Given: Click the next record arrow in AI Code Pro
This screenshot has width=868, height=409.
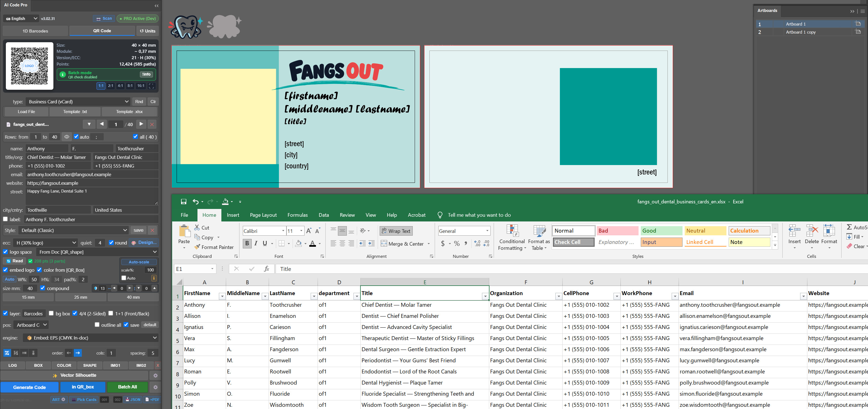Looking at the screenshot, I should [142, 124].
